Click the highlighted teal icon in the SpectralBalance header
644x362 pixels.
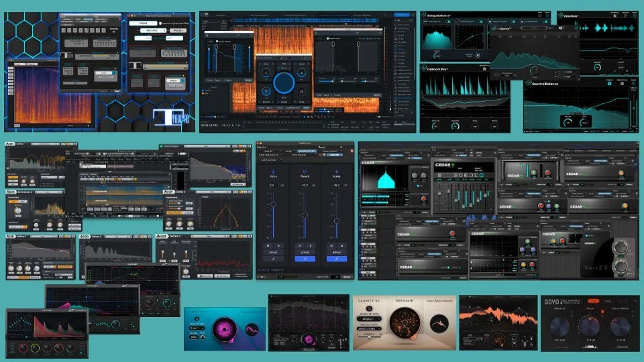coord(610,83)
